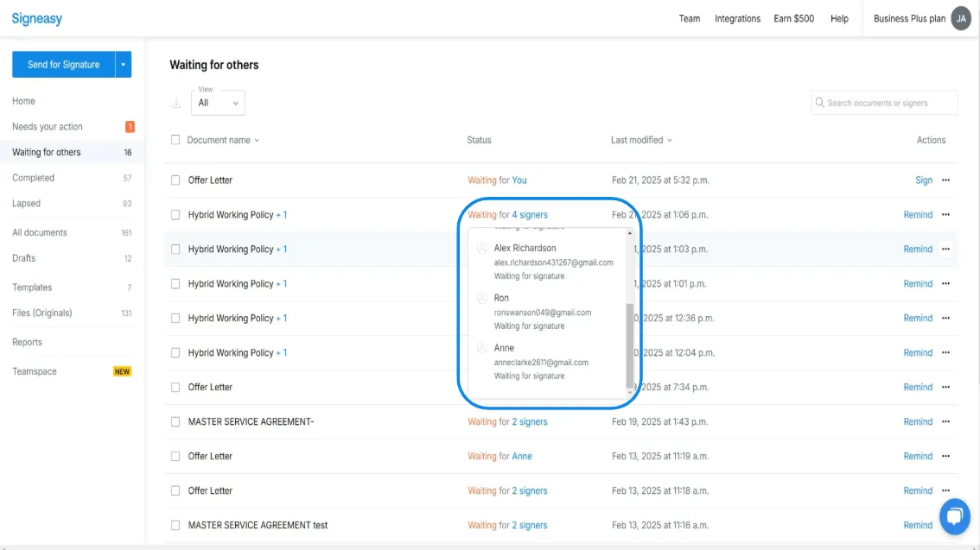
Task: Click the orange badge on Needs your action
Action: click(130, 127)
